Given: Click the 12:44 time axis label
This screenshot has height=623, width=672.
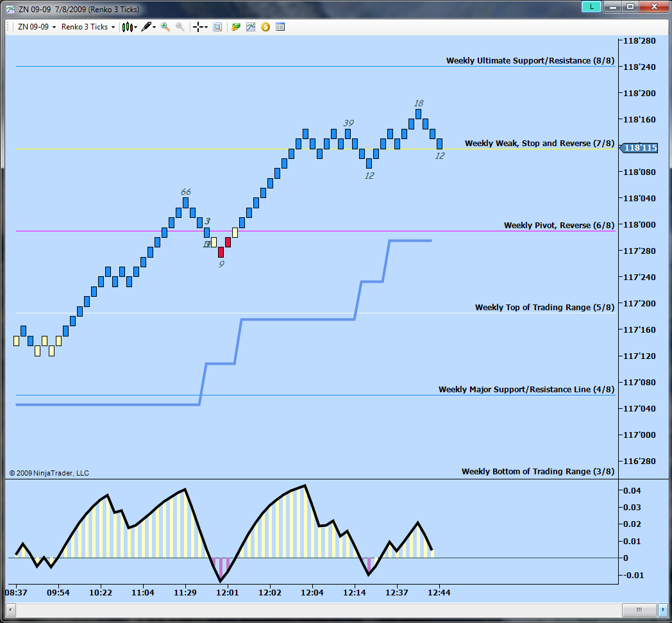Looking at the screenshot, I should [x=439, y=593].
